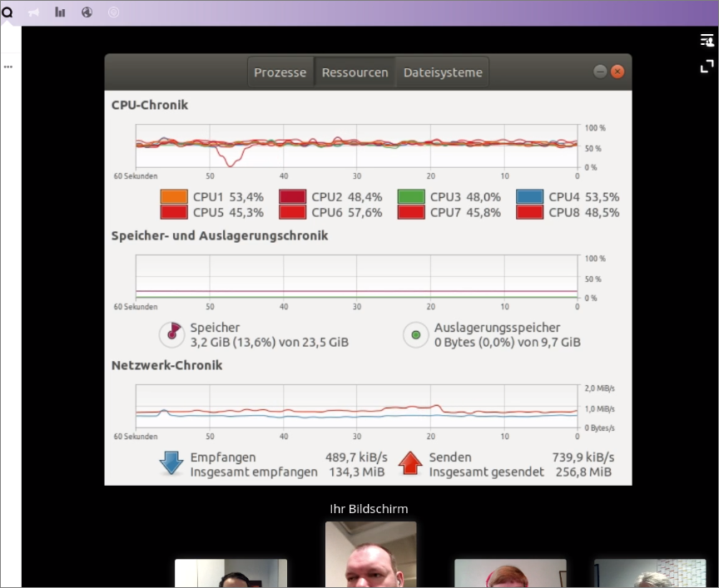Show the participant list icon
Image resolution: width=719 pixels, height=588 pixels.
click(x=707, y=40)
